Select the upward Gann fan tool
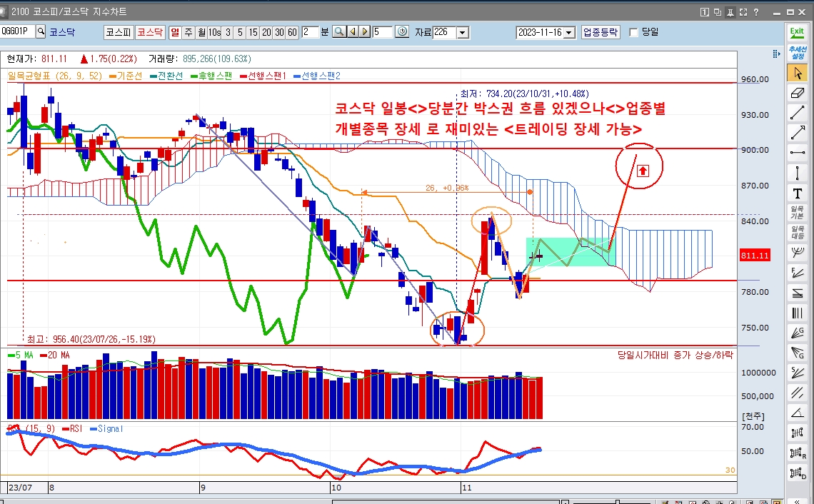Screen dimensions: 814x504 [x=797, y=333]
